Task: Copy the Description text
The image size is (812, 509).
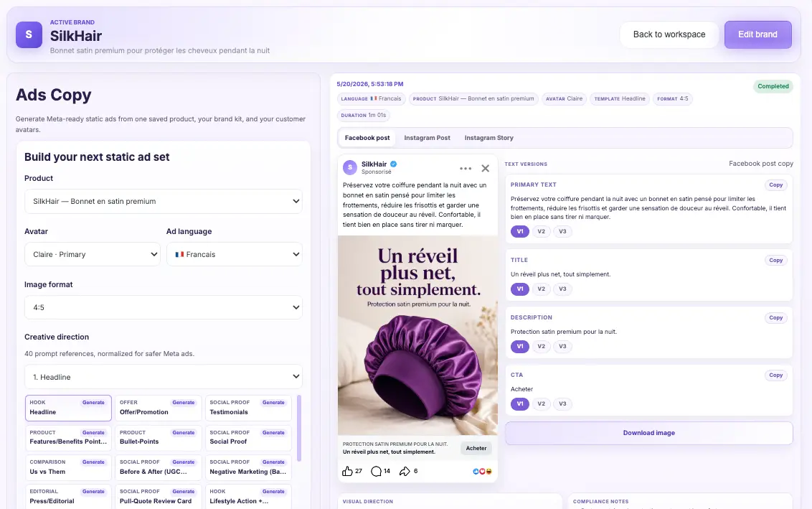Action: (x=775, y=318)
